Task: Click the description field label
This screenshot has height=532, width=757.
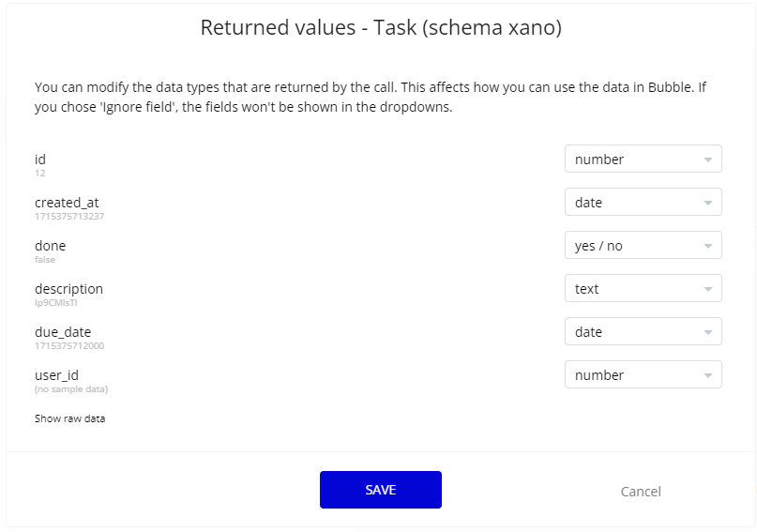Action: [x=68, y=289]
